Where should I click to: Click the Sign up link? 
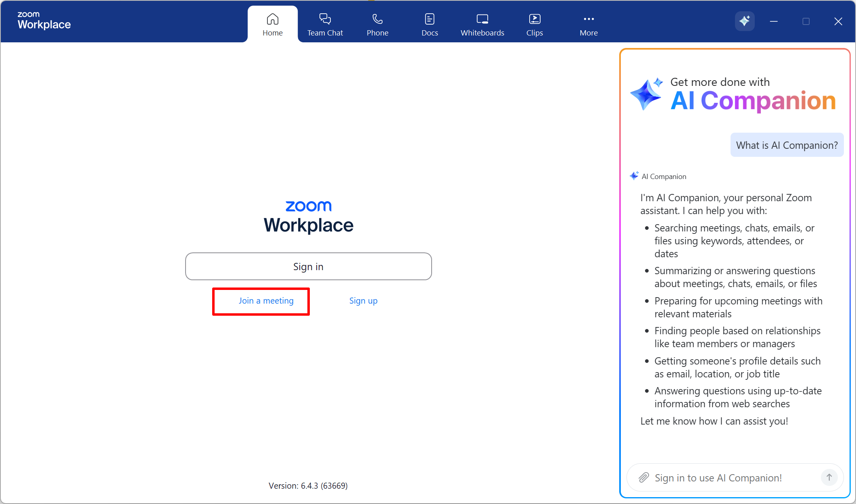click(x=363, y=301)
